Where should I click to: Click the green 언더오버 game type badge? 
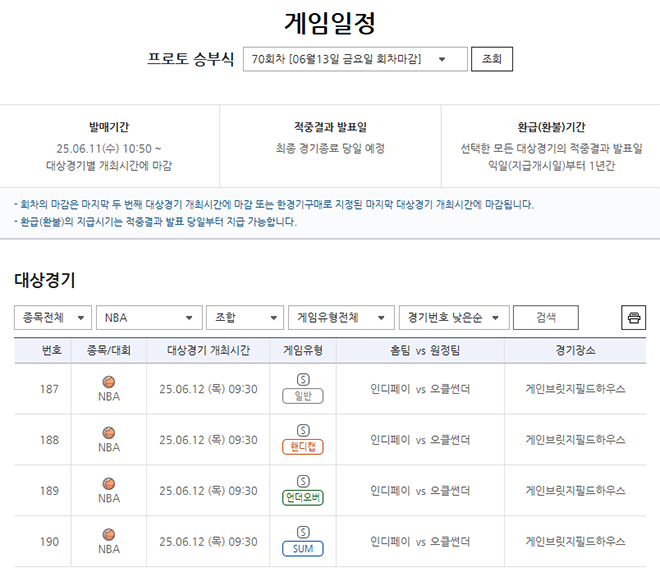[x=303, y=498]
